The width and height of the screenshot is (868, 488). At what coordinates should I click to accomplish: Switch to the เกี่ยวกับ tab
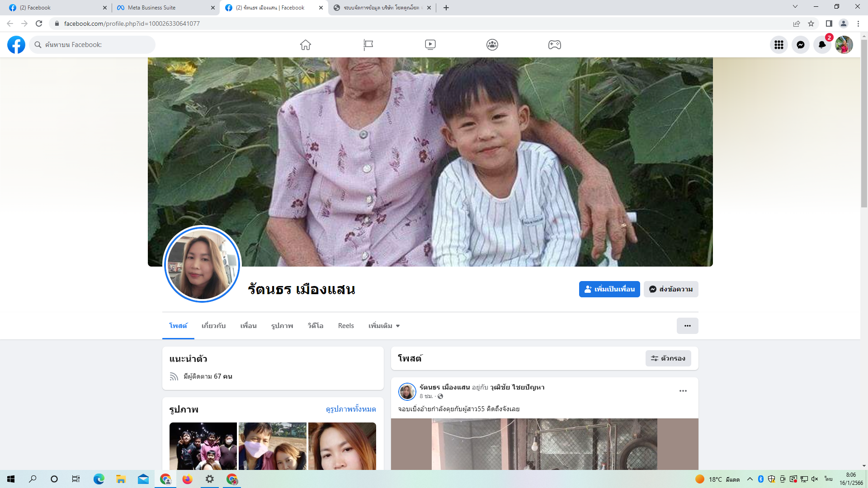pyautogui.click(x=213, y=326)
